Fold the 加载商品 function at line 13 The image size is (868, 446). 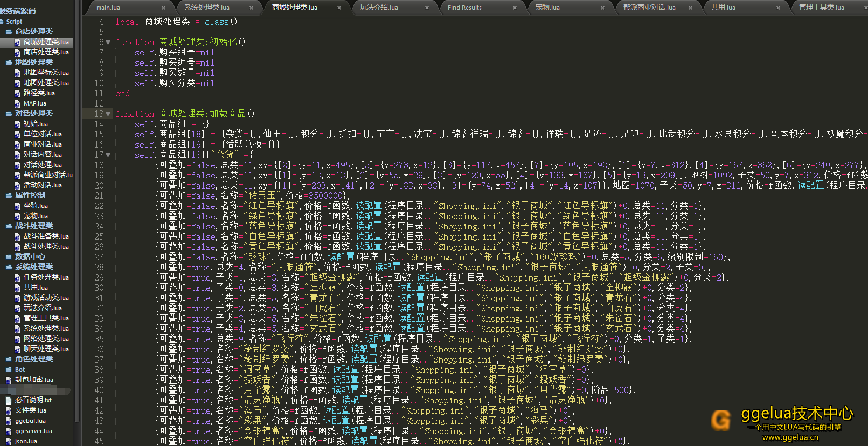click(108, 114)
